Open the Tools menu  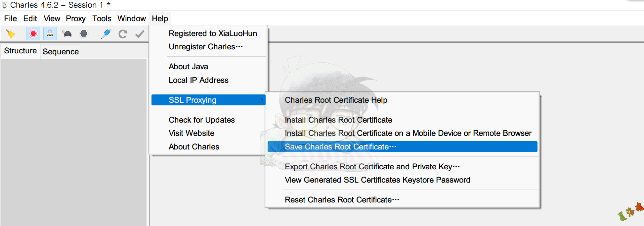pyautogui.click(x=102, y=19)
